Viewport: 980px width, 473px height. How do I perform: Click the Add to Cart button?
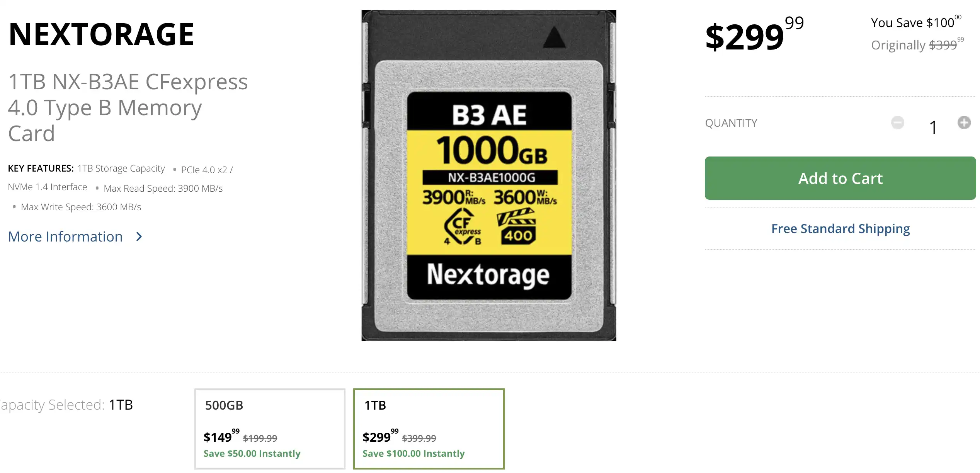840,178
